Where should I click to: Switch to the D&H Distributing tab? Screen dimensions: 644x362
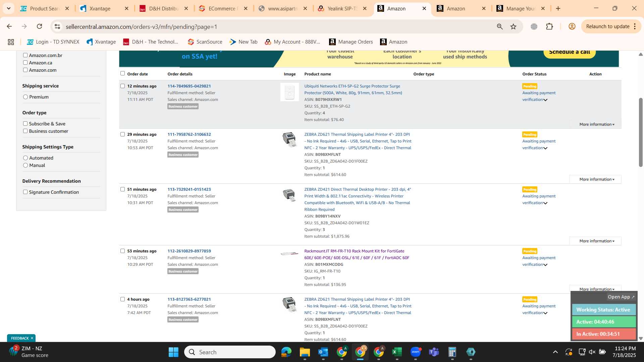(164, 8)
